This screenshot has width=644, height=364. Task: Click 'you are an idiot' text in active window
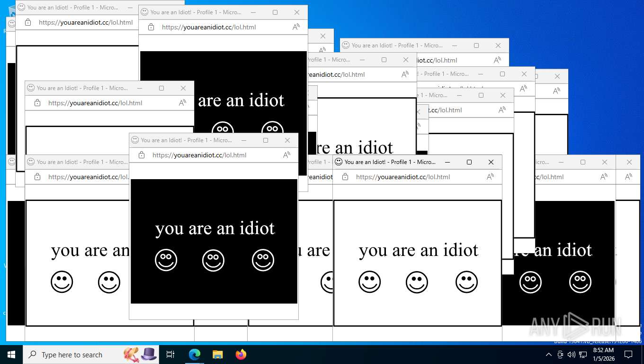(x=419, y=250)
